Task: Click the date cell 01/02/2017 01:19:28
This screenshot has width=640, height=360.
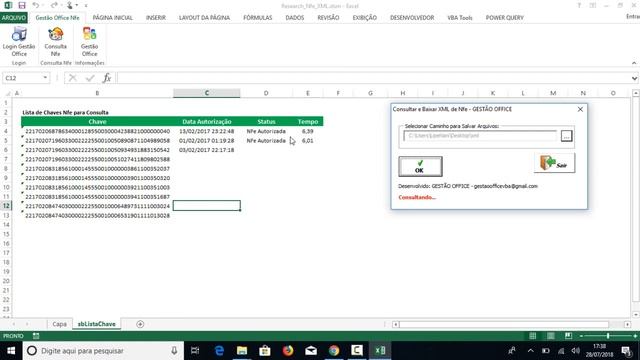Action: 207,140
